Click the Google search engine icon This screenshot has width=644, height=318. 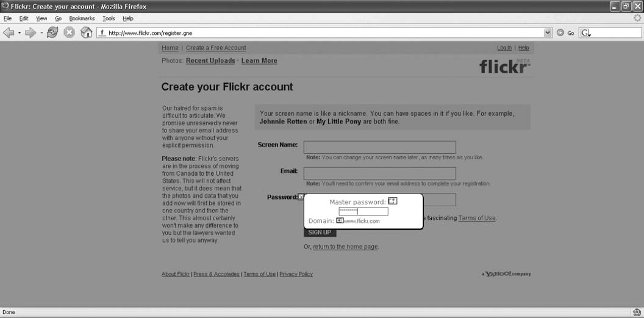pyautogui.click(x=585, y=34)
